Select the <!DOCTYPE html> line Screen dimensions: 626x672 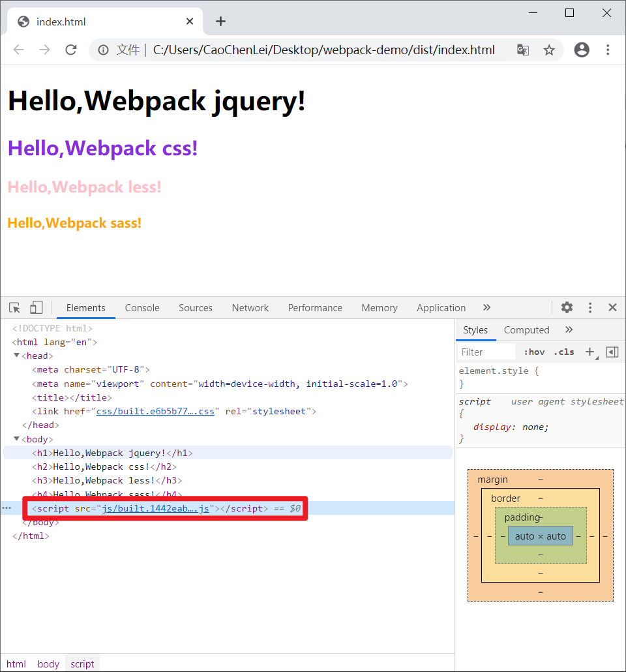point(52,328)
